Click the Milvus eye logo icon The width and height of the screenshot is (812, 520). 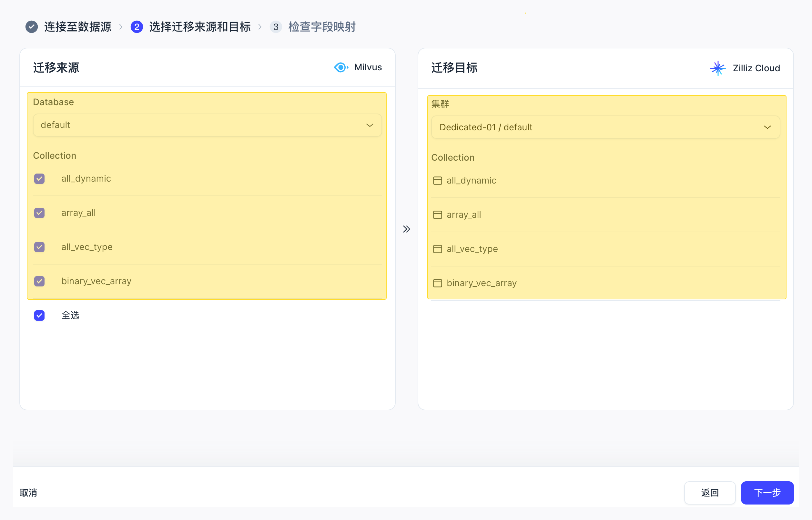pyautogui.click(x=341, y=67)
